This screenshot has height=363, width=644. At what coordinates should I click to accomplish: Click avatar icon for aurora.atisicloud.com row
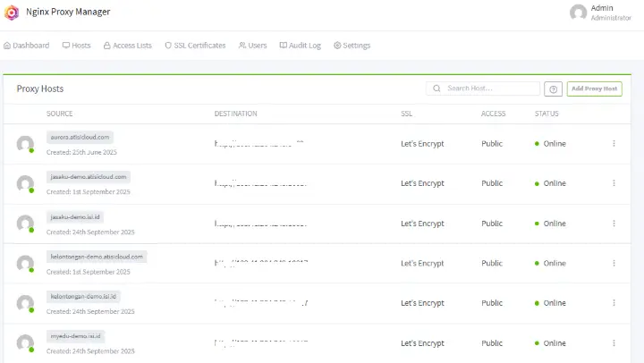(x=25, y=144)
